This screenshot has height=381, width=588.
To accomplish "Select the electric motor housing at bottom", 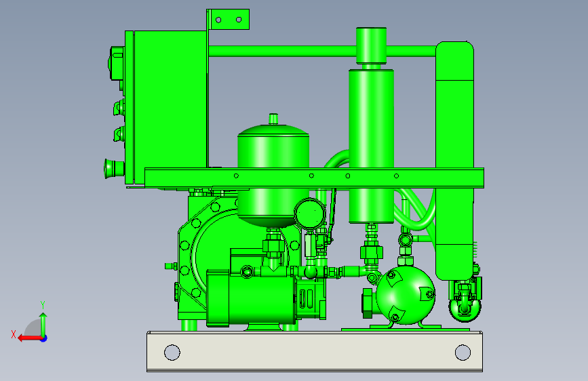I will (251, 298).
